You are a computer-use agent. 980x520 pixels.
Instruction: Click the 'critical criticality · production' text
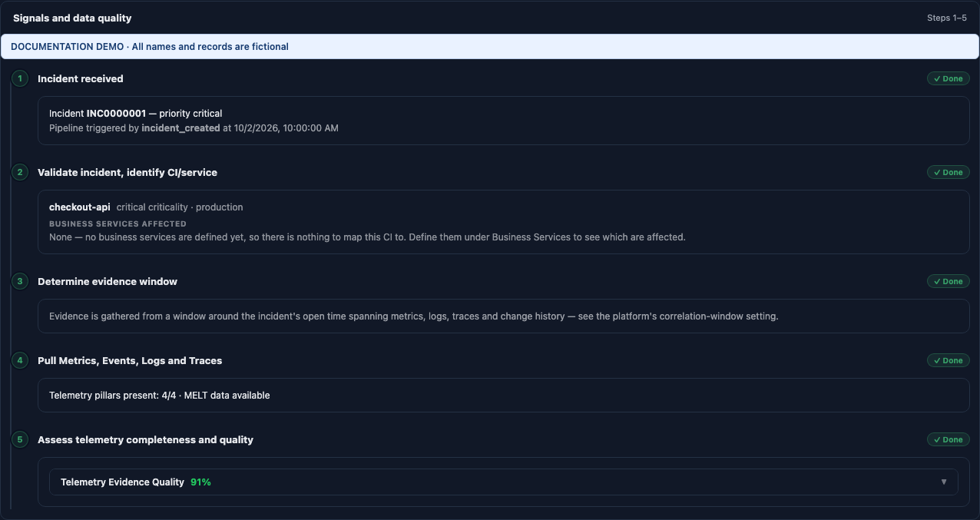(180, 207)
